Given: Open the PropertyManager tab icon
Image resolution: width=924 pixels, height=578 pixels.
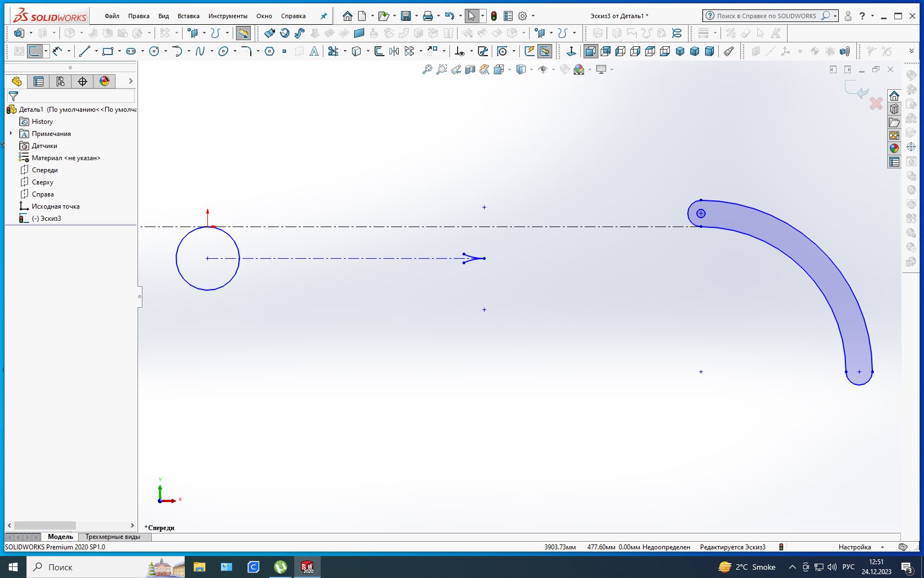Looking at the screenshot, I should (x=38, y=81).
